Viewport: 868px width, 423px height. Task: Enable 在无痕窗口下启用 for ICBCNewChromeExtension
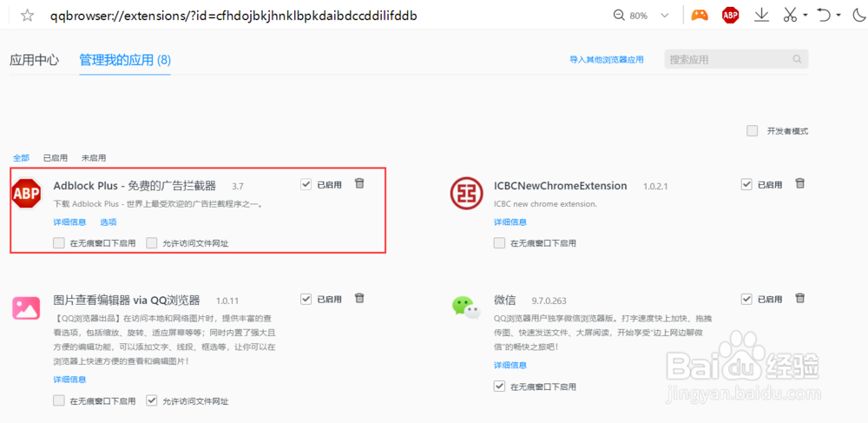pos(499,242)
